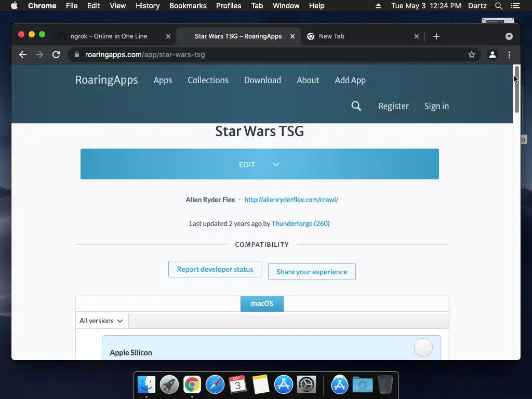Open the History menu
Screen dimensions: 532x399
148,6
